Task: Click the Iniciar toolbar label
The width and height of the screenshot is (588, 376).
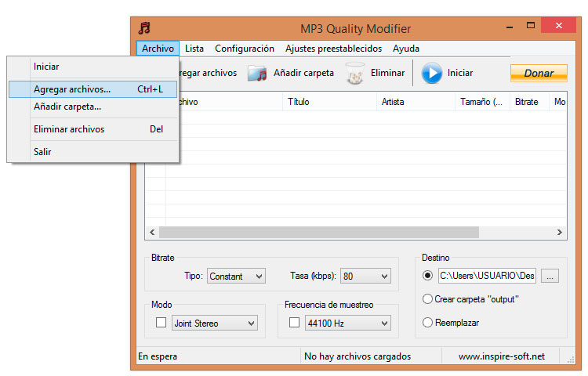Action: pyautogui.click(x=459, y=73)
